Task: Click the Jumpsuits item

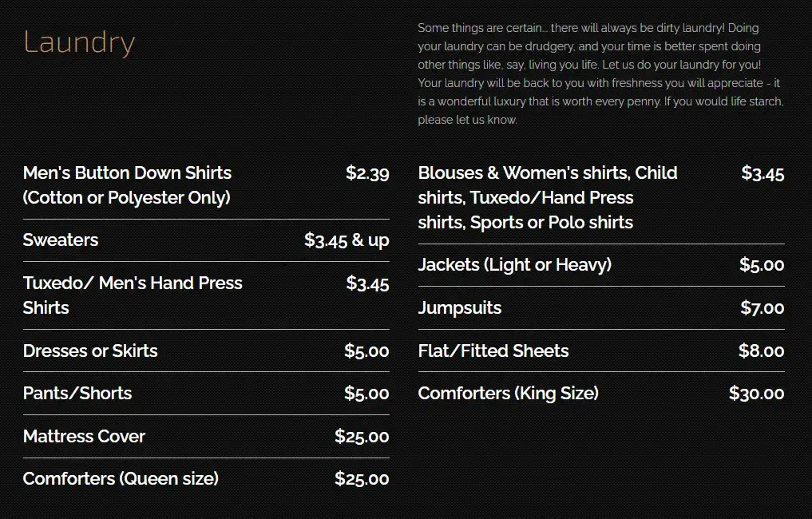Action: (460, 307)
